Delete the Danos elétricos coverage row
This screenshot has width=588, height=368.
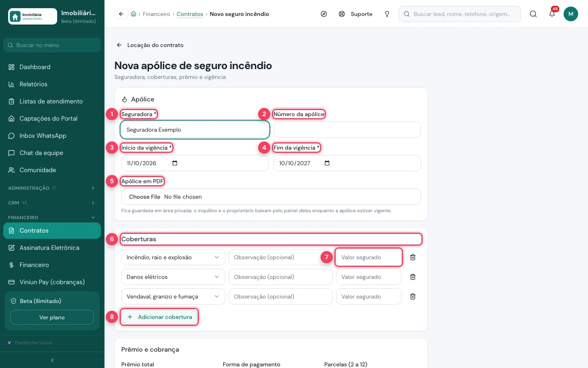(413, 277)
